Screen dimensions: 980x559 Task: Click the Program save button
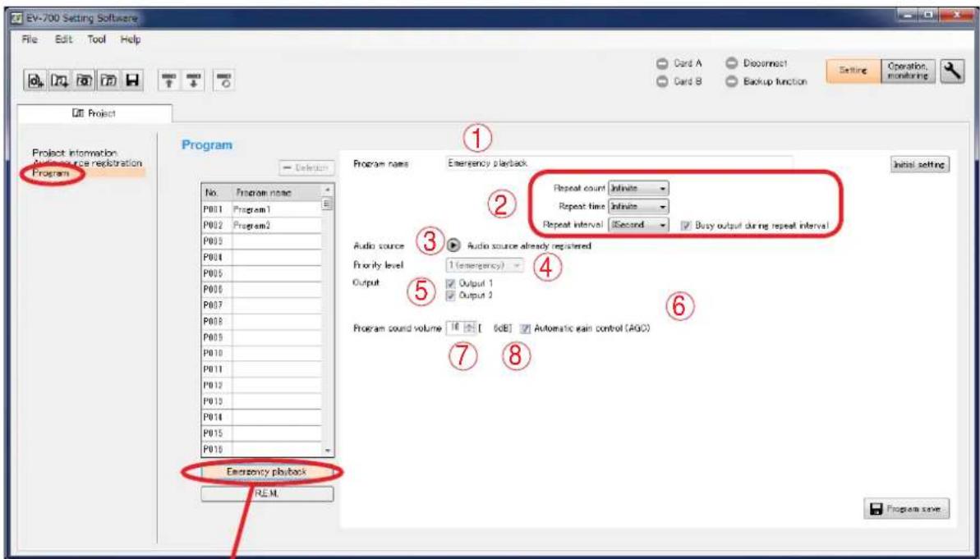907,508
